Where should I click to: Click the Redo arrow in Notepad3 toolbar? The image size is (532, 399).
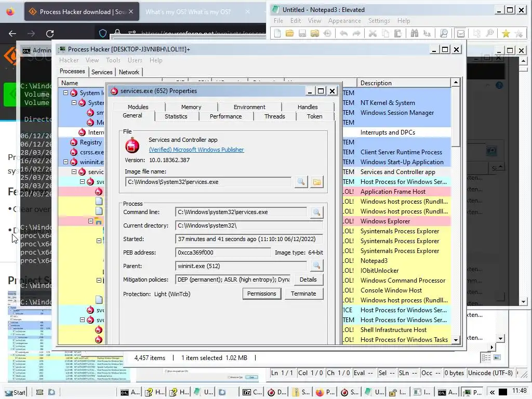(x=356, y=33)
